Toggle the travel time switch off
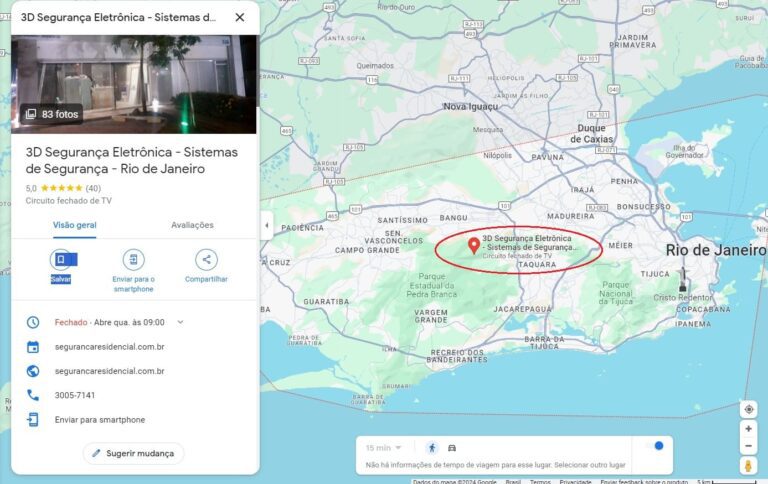768x484 pixels. 655,446
